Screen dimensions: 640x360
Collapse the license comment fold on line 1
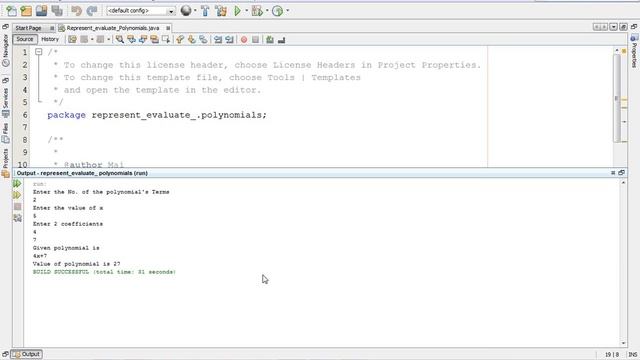[x=38, y=52]
